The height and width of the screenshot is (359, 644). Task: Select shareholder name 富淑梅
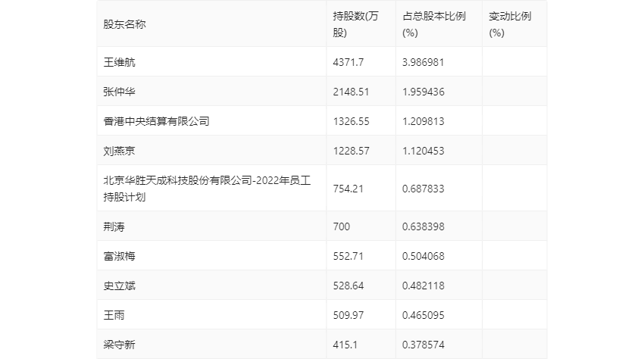tap(119, 256)
